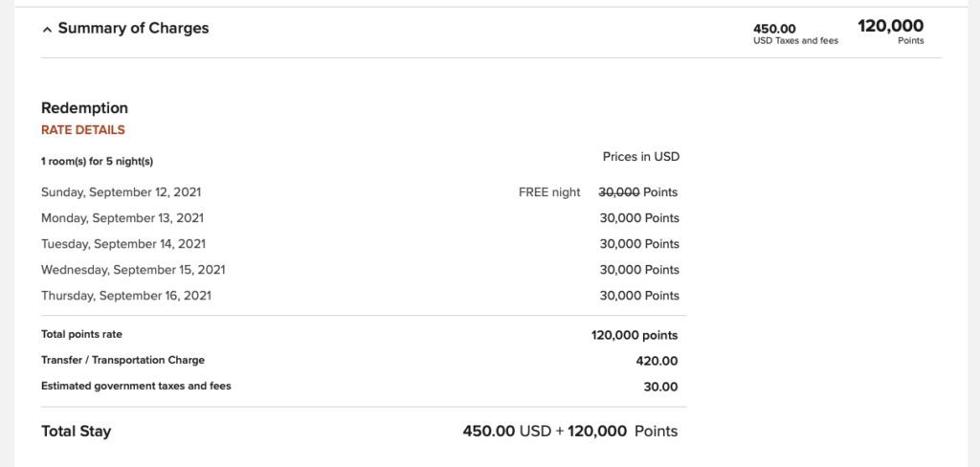980x467 pixels.
Task: Click the Wednesday, September 15, 2021 row
Action: [x=133, y=270]
